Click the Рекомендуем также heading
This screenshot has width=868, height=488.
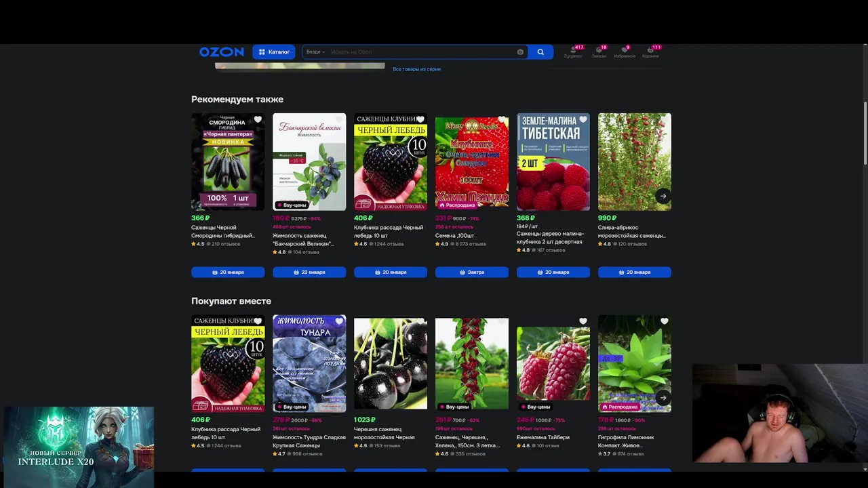[237, 99]
